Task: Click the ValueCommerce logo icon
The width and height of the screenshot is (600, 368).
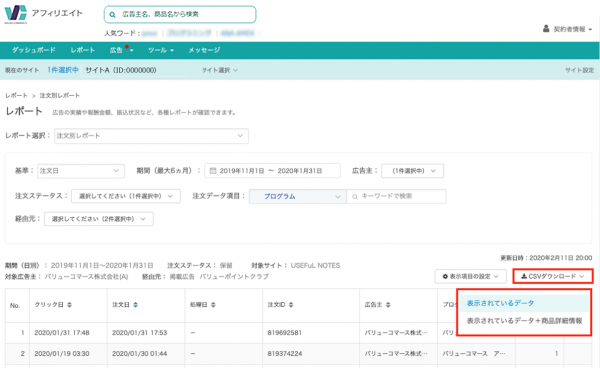Action: click(x=16, y=13)
